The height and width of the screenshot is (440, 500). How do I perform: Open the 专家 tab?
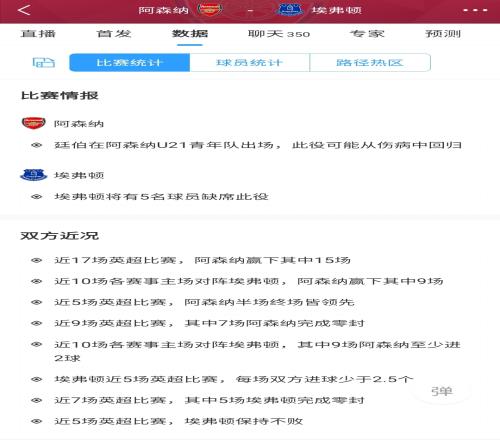pos(367,34)
